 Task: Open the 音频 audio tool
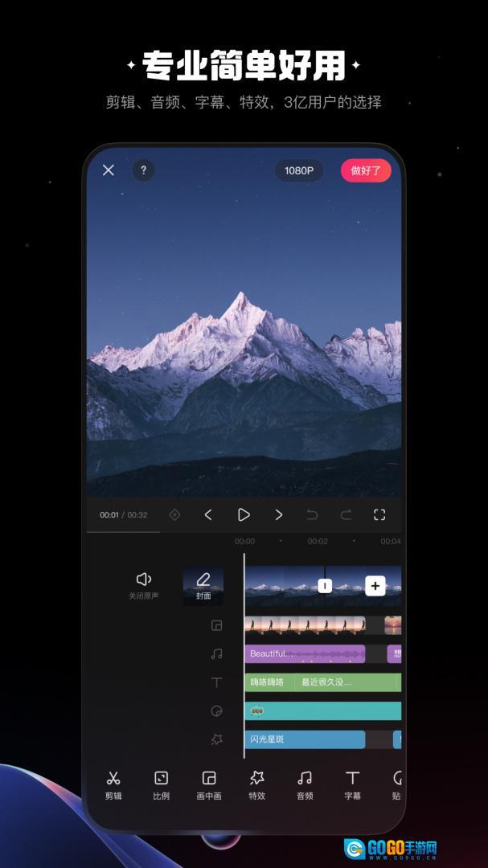pyautogui.click(x=305, y=784)
